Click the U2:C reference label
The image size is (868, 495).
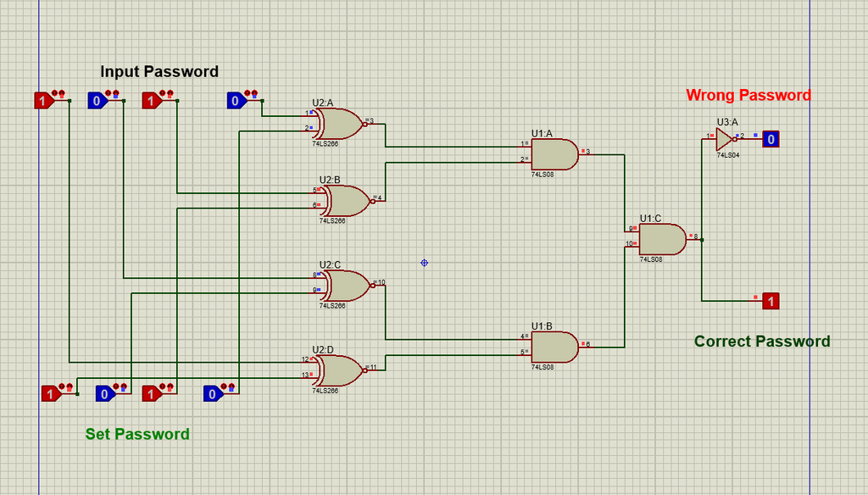pyautogui.click(x=330, y=264)
